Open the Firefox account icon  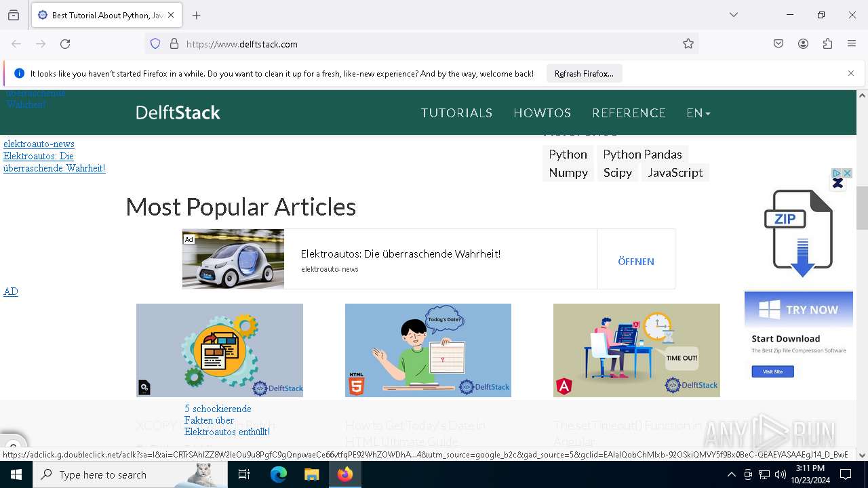click(x=803, y=44)
